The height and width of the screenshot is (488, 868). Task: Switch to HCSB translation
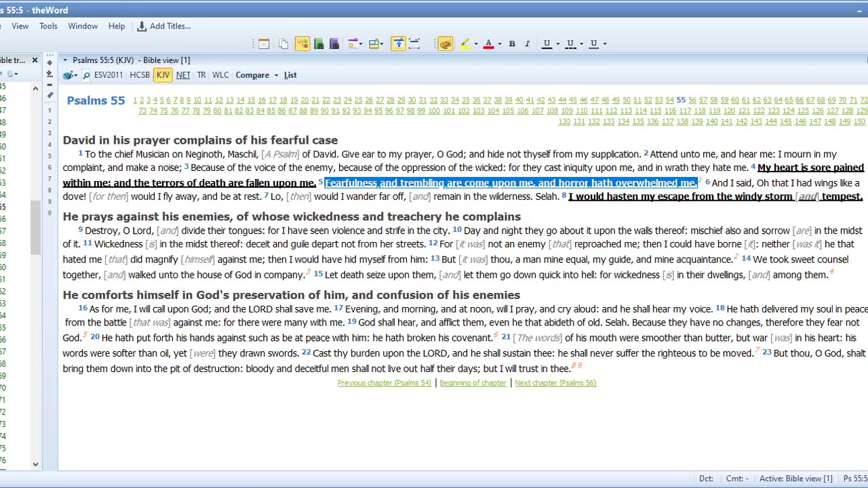[140, 75]
